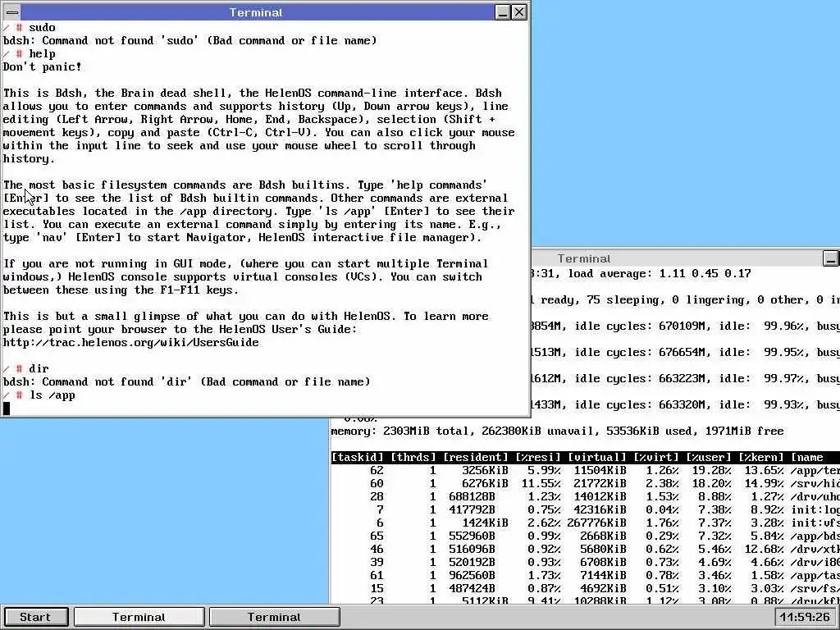Activate the first Terminal taskbar button
This screenshot has height=630, width=840.
(139, 617)
